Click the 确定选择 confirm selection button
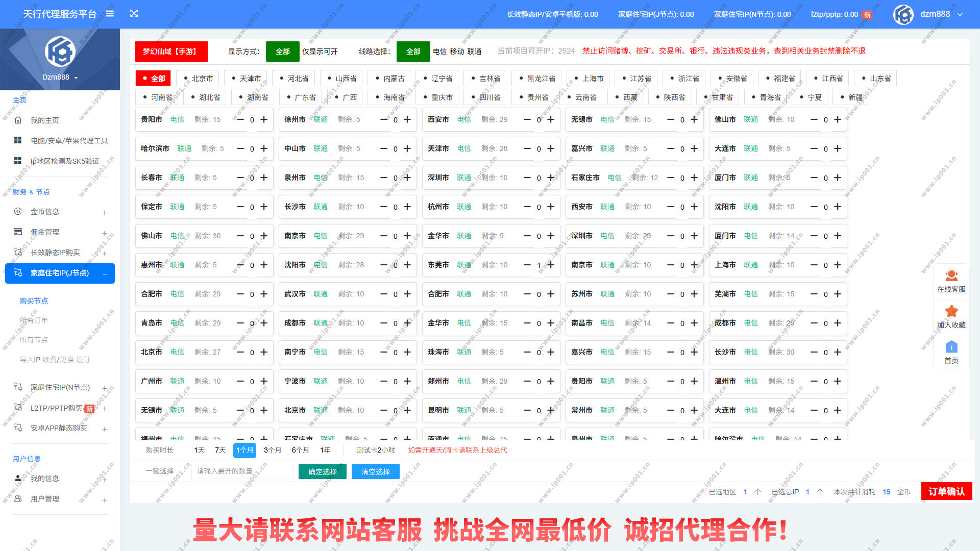This screenshot has height=551, width=980. (322, 471)
